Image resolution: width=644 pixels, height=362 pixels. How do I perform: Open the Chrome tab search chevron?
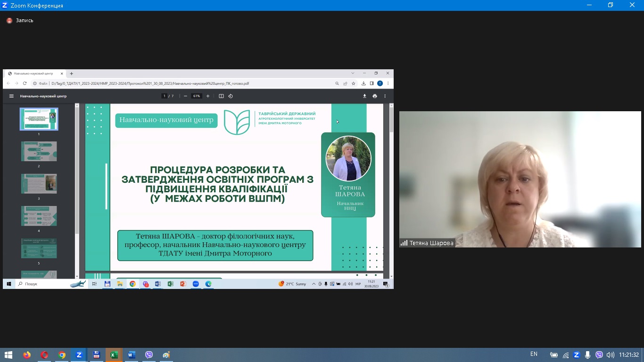(x=353, y=74)
